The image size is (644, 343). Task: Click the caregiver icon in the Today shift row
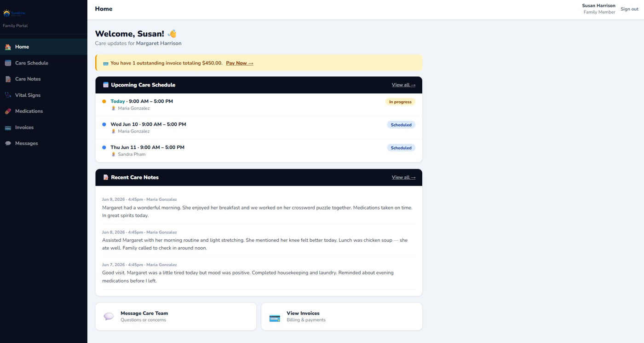click(114, 109)
